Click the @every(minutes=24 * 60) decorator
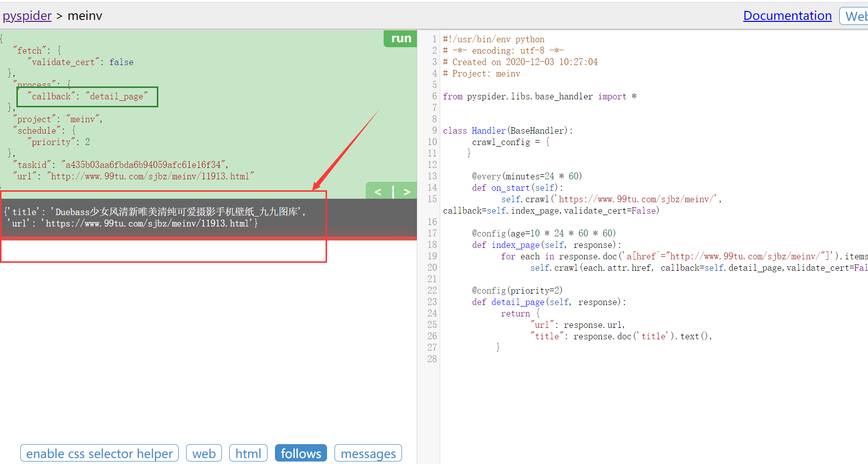The width and height of the screenshot is (868, 464). coord(527,176)
